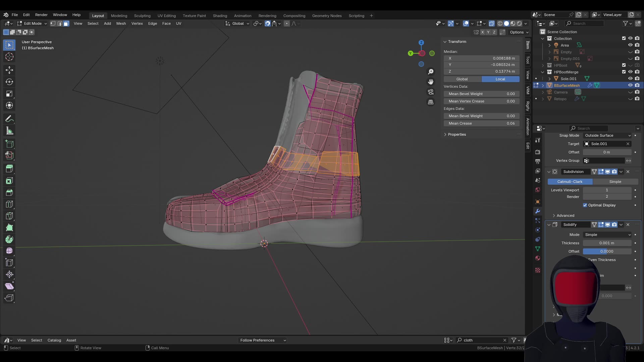Image resolution: width=644 pixels, height=362 pixels.
Task: Expand the BSurfaceMesh object in the outliner
Action: point(543,85)
